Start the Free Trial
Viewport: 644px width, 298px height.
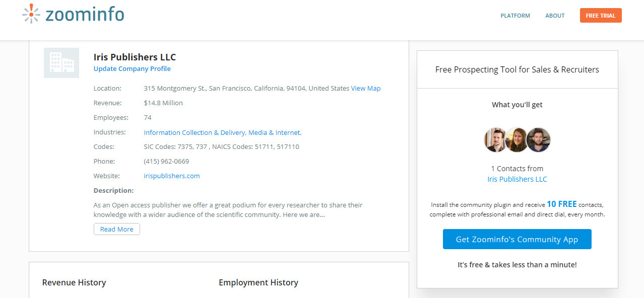[601, 16]
